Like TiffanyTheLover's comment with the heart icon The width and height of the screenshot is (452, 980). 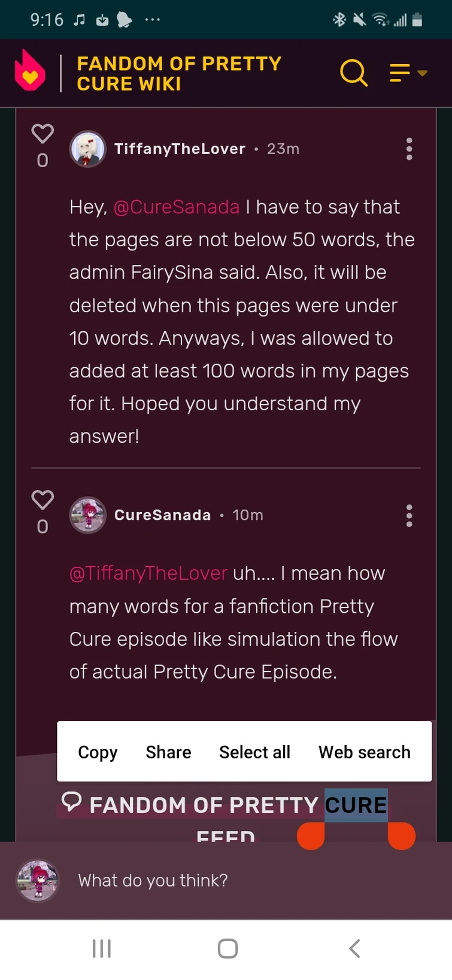(43, 134)
